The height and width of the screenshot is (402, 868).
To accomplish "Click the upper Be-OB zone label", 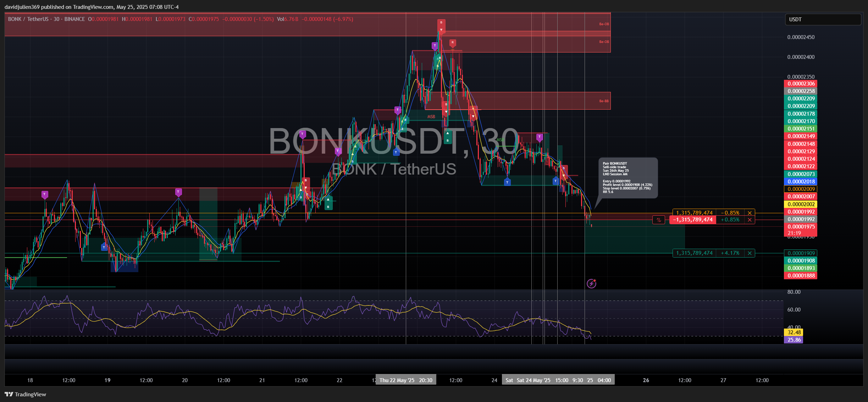I will tap(604, 24).
